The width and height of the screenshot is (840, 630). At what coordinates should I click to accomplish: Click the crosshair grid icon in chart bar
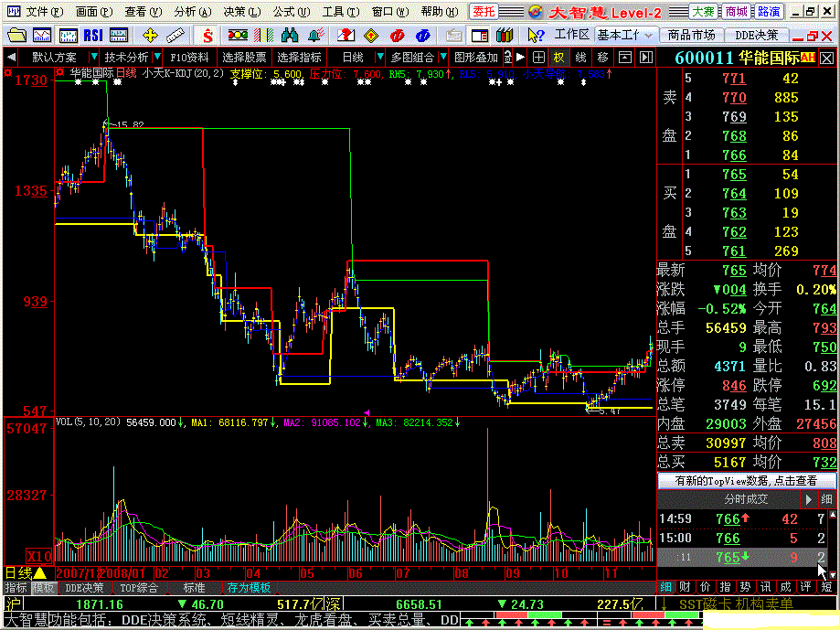click(539, 57)
